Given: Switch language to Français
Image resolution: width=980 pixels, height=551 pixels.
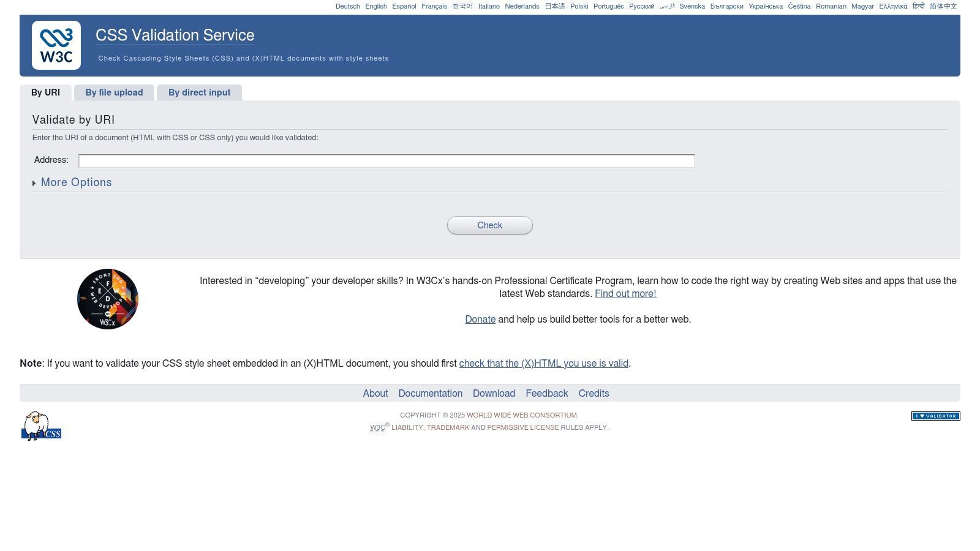Looking at the screenshot, I should click(434, 6).
